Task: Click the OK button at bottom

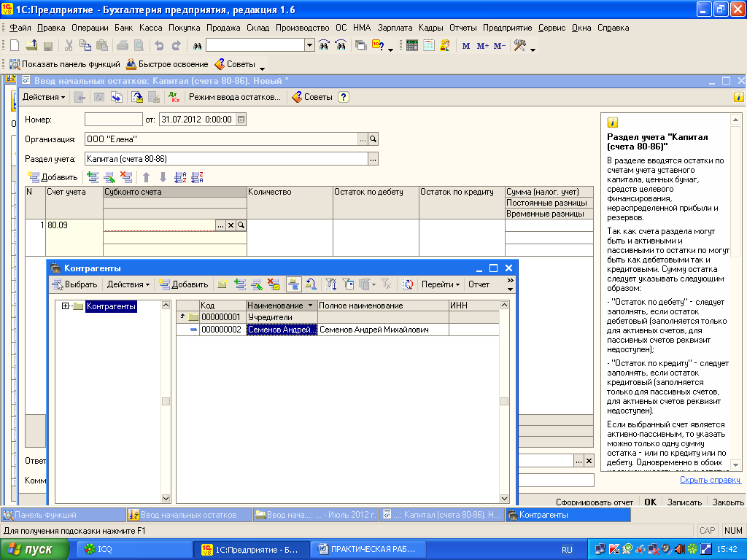Action: (x=650, y=502)
